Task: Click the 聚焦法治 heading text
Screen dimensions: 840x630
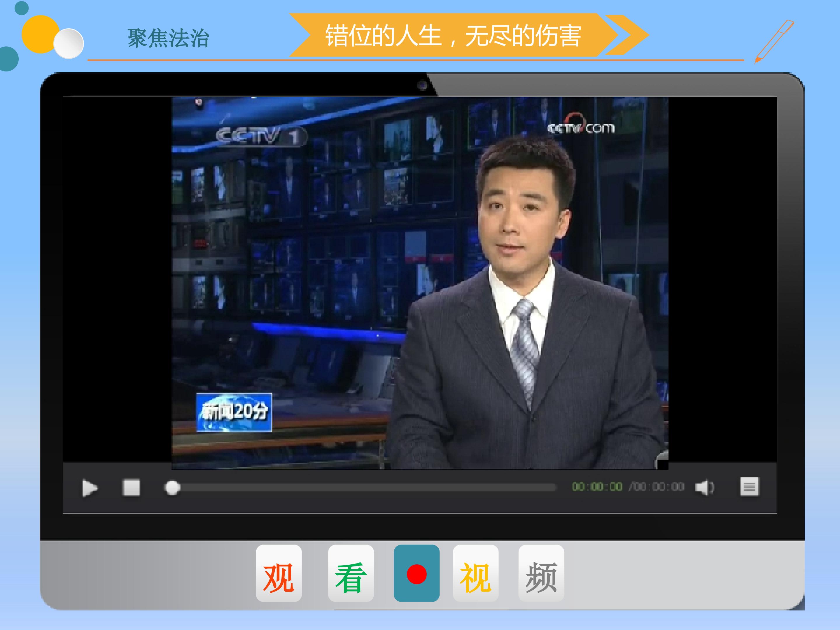Action: coord(168,38)
